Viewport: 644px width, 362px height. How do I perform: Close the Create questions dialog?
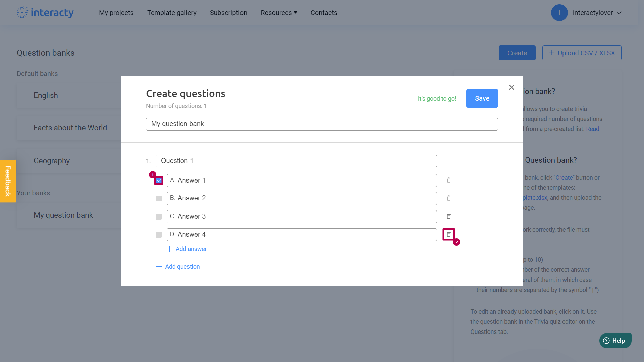(x=511, y=87)
